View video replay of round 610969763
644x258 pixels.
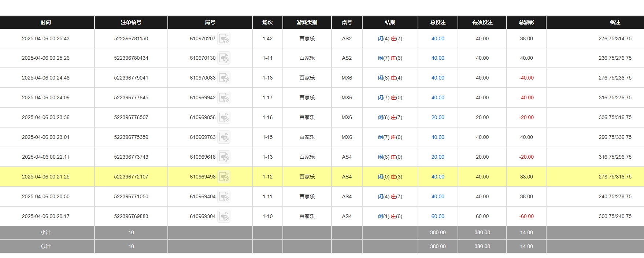(224, 137)
